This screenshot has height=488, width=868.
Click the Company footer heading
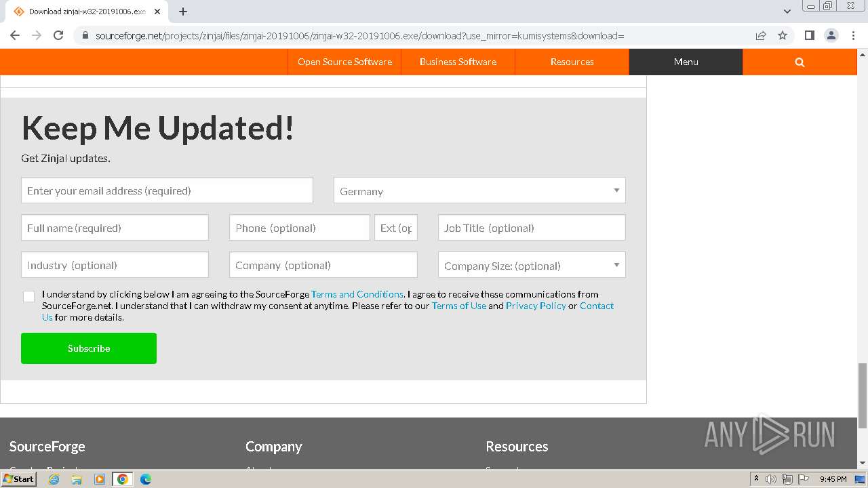coord(274,447)
